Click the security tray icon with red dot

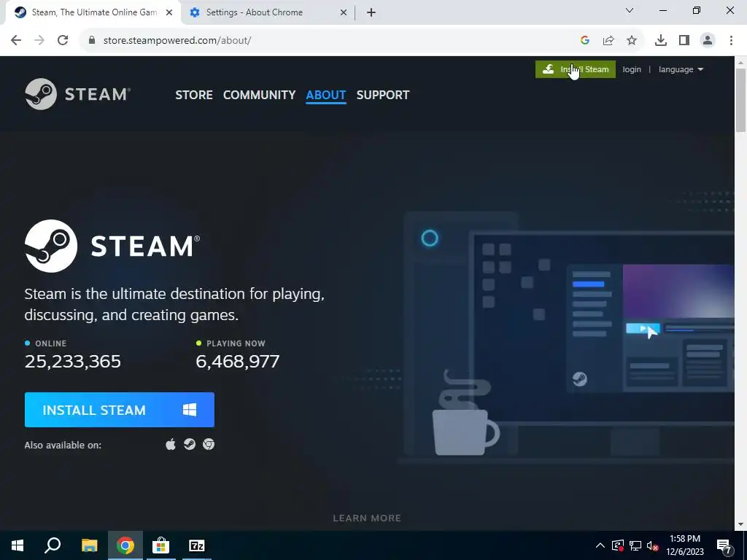pyautogui.click(x=618, y=545)
